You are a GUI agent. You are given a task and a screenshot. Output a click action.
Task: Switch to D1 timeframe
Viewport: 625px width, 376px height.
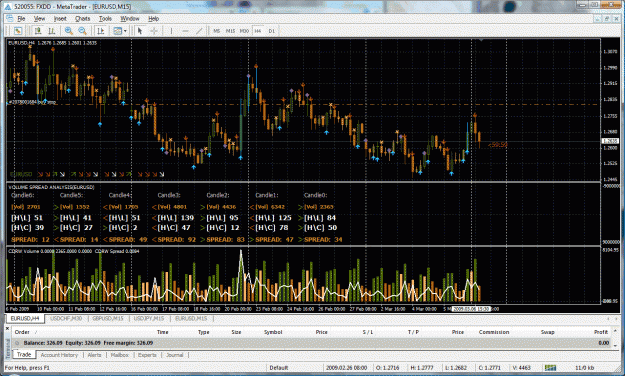(x=272, y=31)
